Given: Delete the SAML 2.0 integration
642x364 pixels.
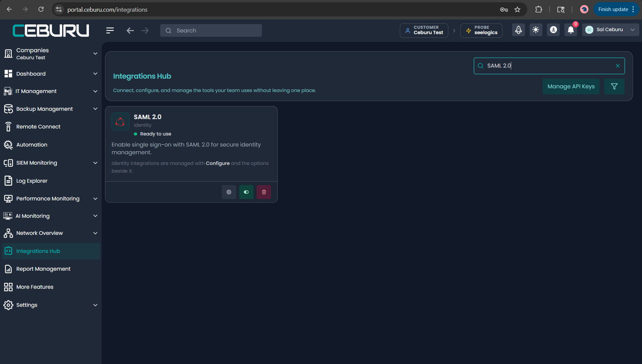Looking at the screenshot, I should click(x=264, y=192).
